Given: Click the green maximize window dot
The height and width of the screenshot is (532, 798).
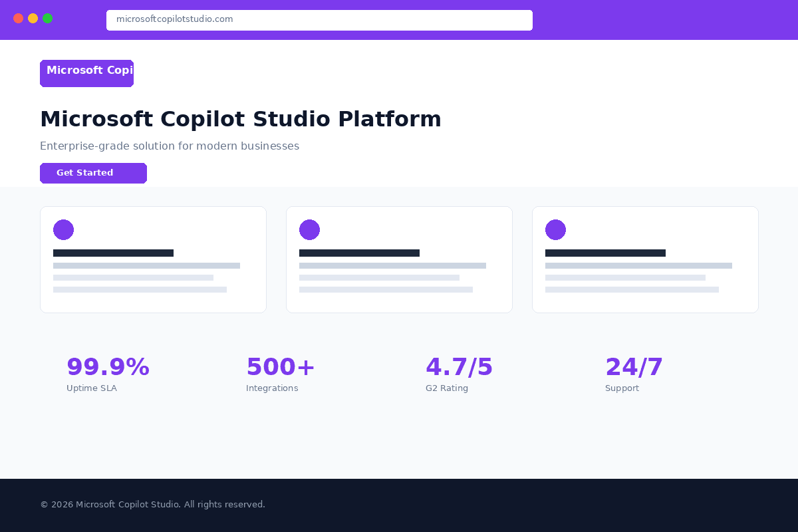Looking at the screenshot, I should [47, 18].
